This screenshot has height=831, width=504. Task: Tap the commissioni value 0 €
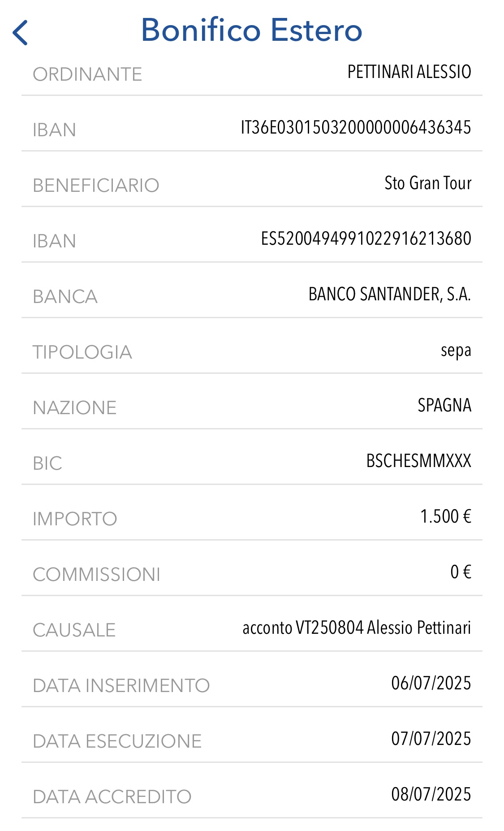tap(461, 572)
